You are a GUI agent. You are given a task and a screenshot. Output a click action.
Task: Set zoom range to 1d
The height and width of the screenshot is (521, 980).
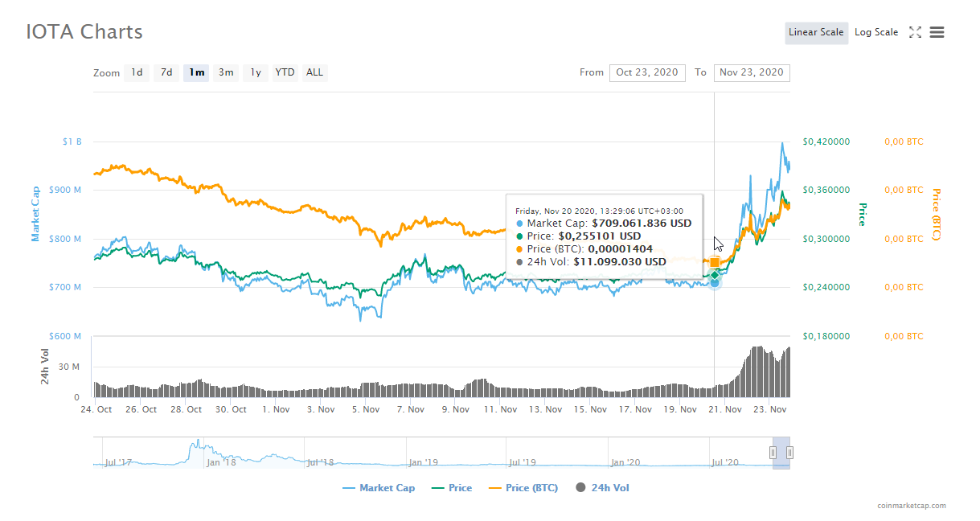(x=137, y=72)
